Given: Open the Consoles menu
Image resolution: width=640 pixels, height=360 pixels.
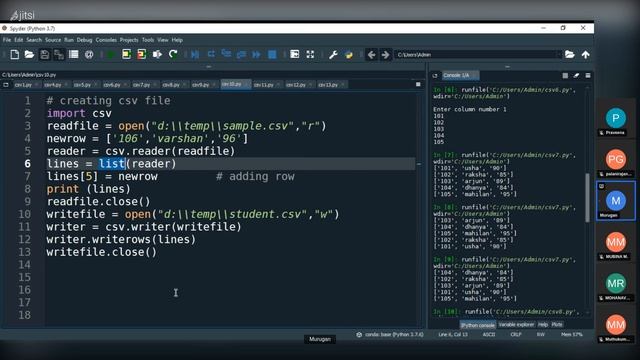Looking at the screenshot, I should click(x=106, y=40).
